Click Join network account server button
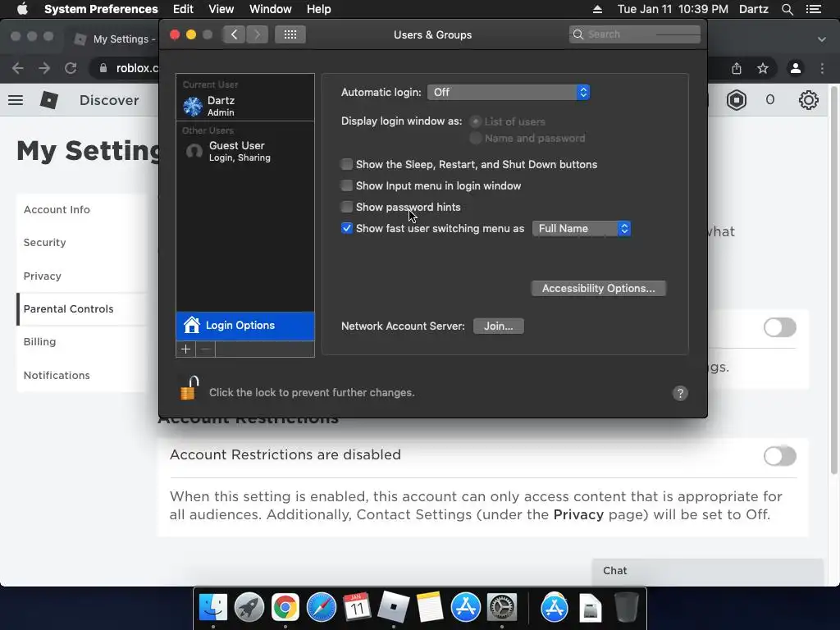The height and width of the screenshot is (630, 840). tap(498, 326)
